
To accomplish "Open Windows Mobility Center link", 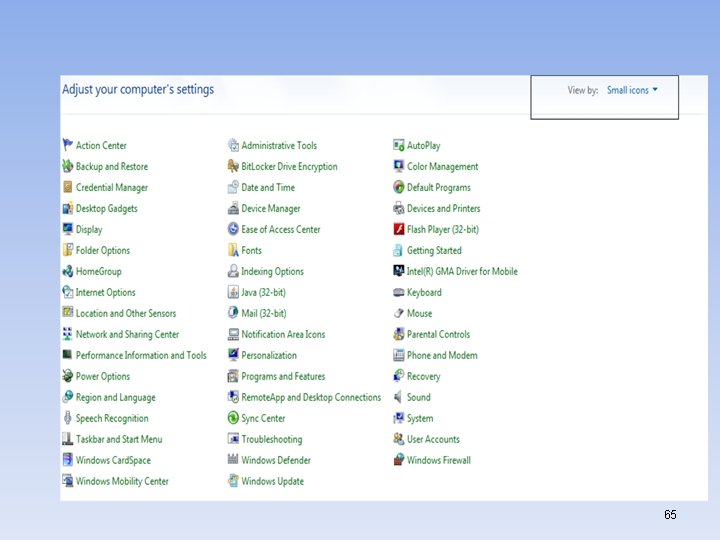I will coord(122,481).
